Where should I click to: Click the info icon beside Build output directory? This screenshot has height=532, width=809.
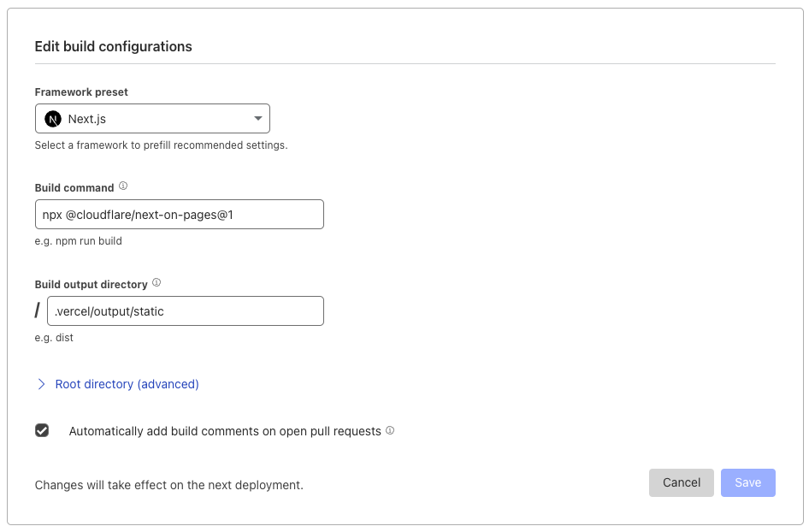coord(156,283)
